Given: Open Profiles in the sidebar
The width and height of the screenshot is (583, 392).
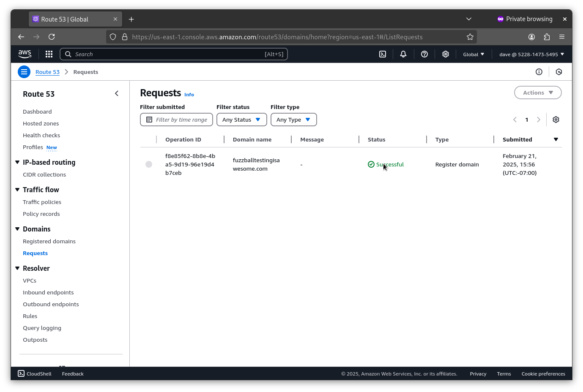Looking at the screenshot, I should tap(33, 147).
